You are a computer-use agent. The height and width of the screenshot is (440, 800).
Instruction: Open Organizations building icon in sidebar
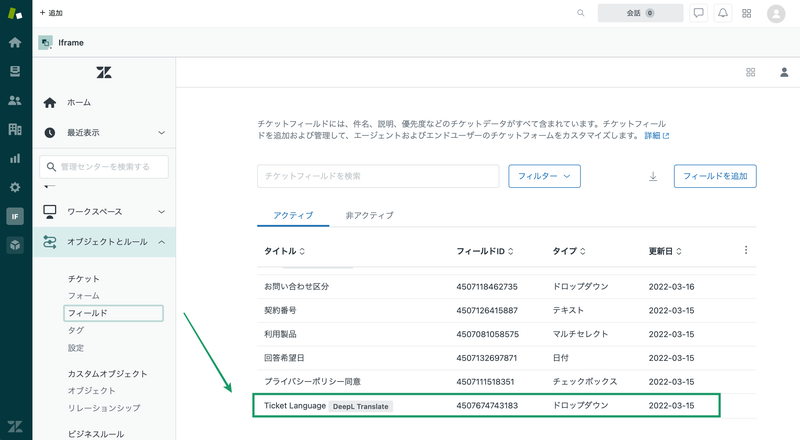point(15,129)
